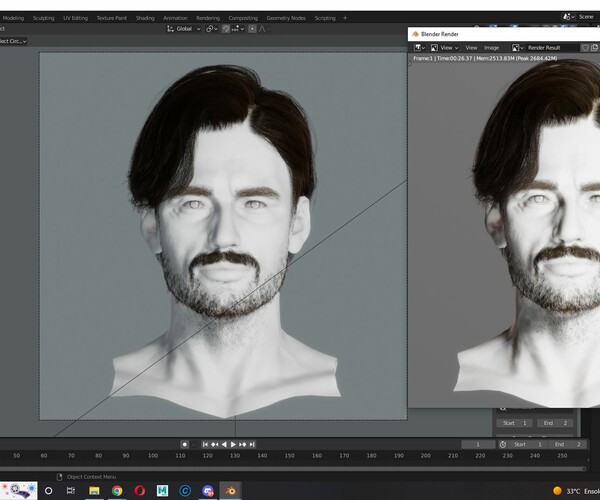Viewport: 600px width, 500px height.
Task: Play animation in reverse
Action: pyautogui.click(x=224, y=445)
